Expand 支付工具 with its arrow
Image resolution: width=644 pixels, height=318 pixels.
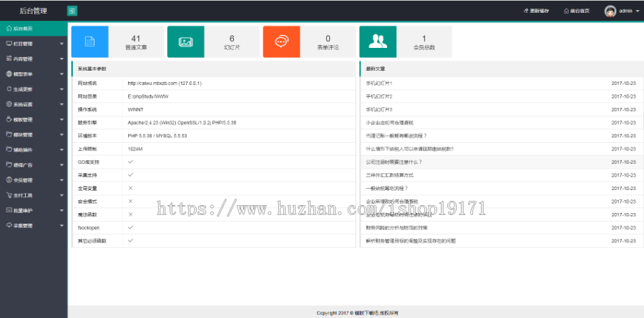coord(62,195)
